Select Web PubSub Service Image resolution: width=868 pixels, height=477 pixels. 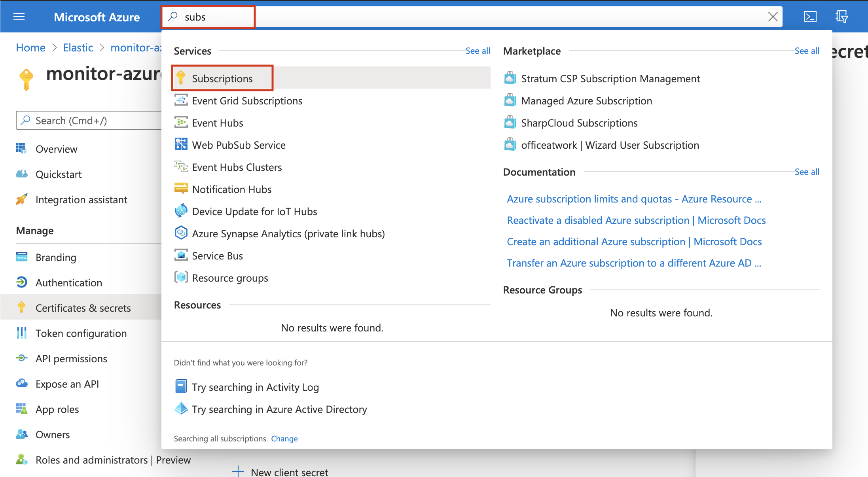click(239, 145)
